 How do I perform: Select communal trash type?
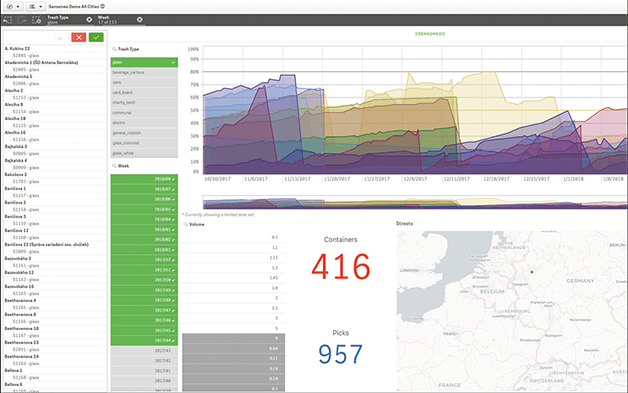144,113
